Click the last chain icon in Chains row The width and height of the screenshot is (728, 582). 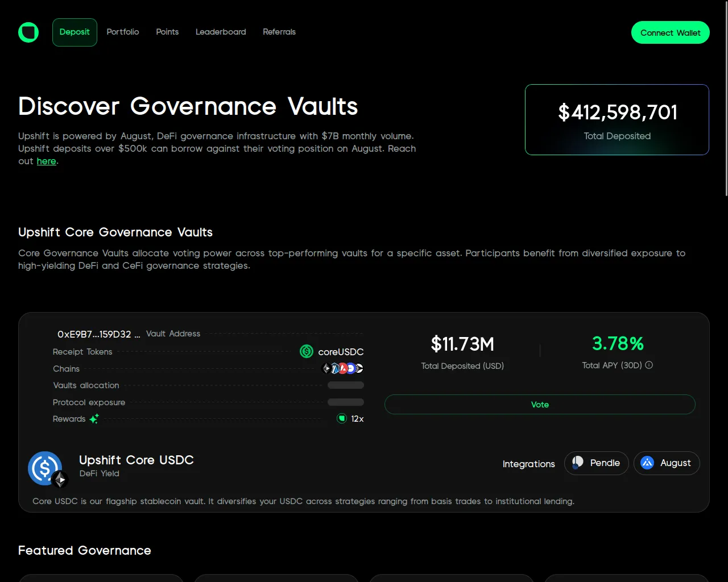click(359, 368)
